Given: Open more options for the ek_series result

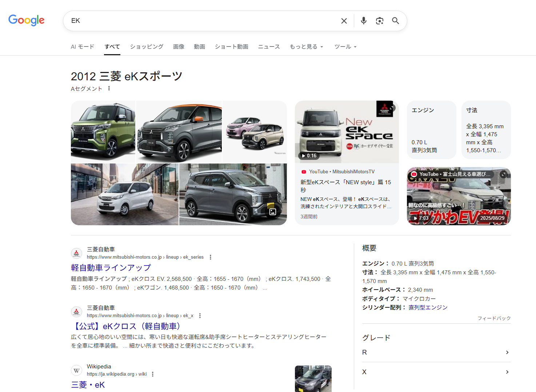Looking at the screenshot, I should point(211,257).
